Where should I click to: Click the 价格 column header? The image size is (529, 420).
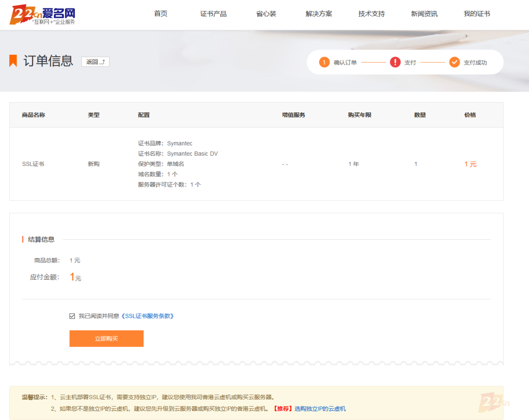tap(470, 115)
